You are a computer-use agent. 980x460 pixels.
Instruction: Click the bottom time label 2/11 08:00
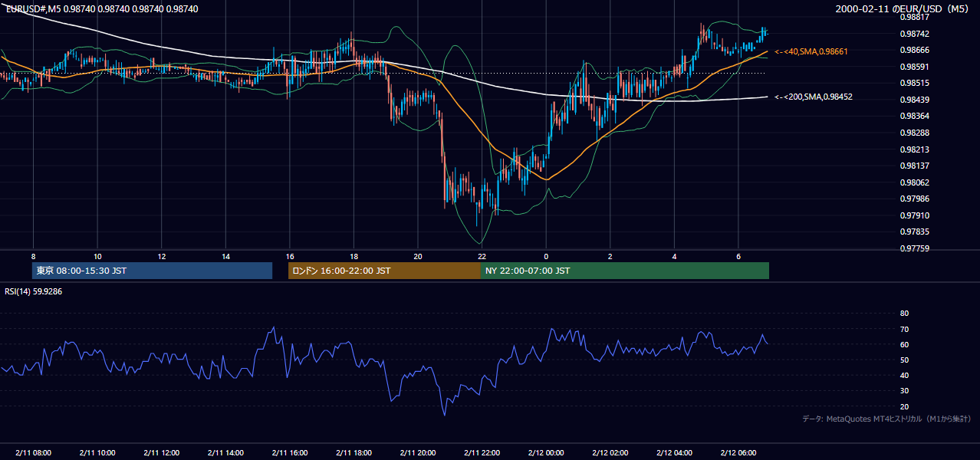point(33,452)
